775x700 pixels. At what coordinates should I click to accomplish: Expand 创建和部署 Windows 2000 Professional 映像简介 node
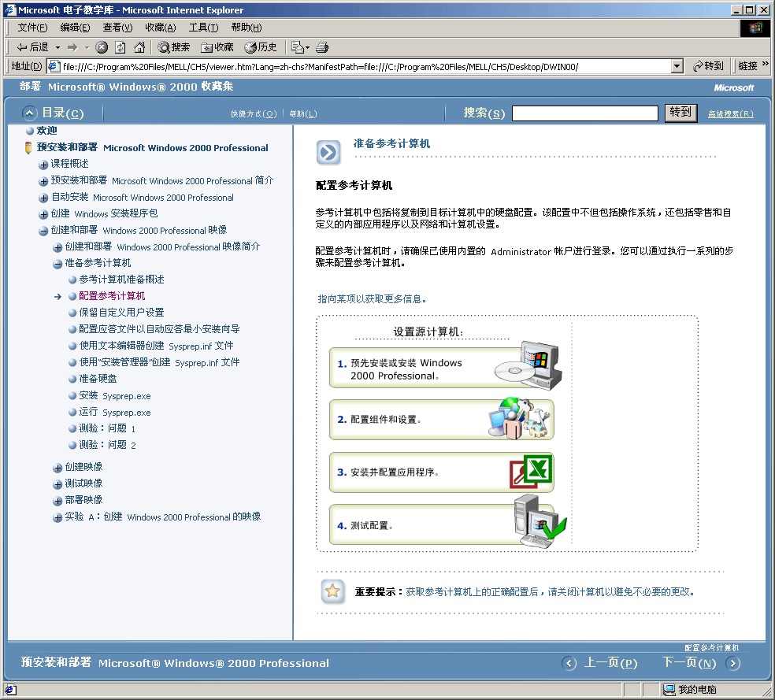57,247
